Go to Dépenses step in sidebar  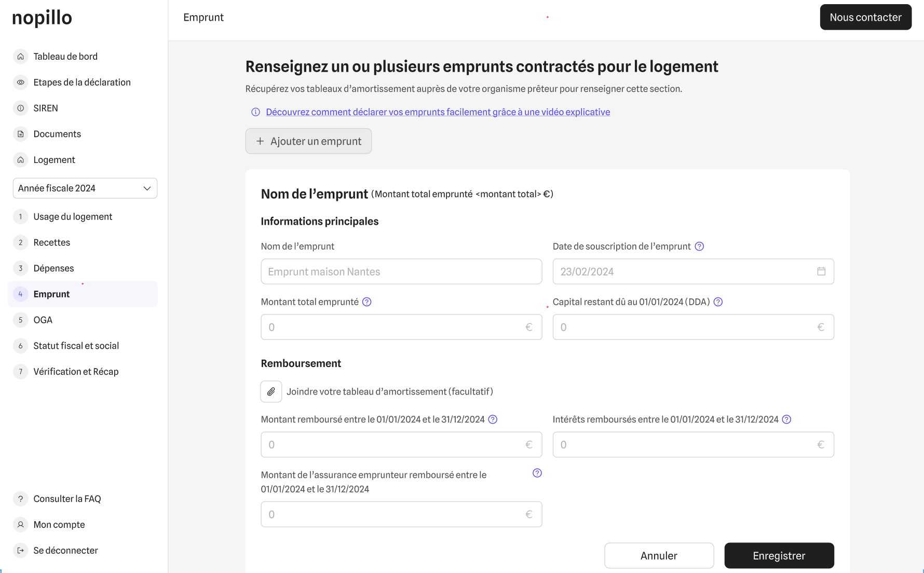point(53,268)
